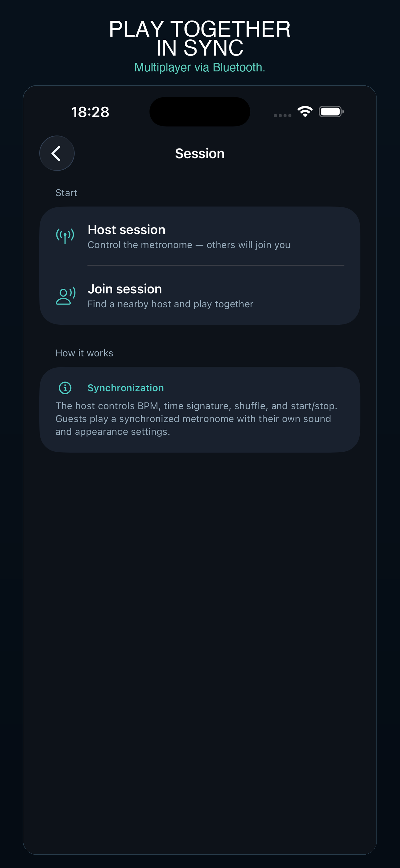The height and width of the screenshot is (868, 400).
Task: Tap the Session page title
Action: click(x=200, y=154)
